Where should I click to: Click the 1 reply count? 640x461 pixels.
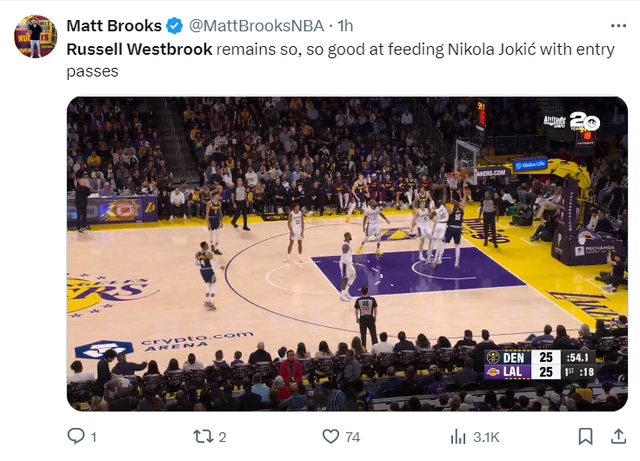point(93,437)
